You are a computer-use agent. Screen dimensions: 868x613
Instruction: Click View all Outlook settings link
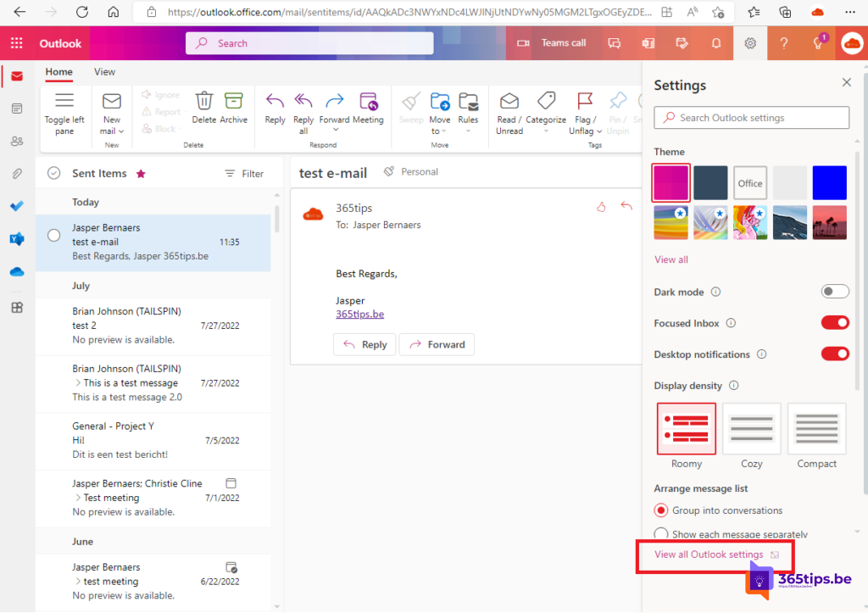point(709,554)
